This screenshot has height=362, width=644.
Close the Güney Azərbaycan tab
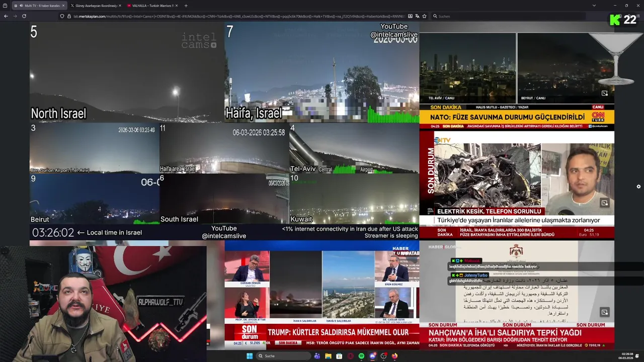click(x=120, y=6)
